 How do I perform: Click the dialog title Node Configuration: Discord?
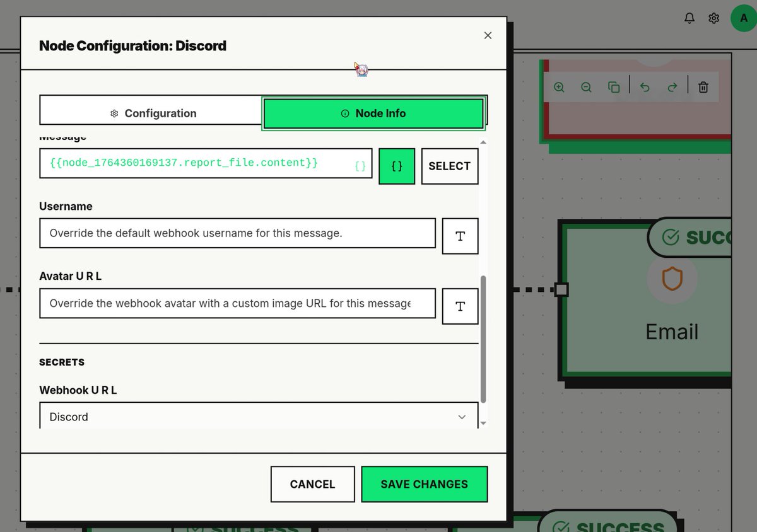(132, 45)
